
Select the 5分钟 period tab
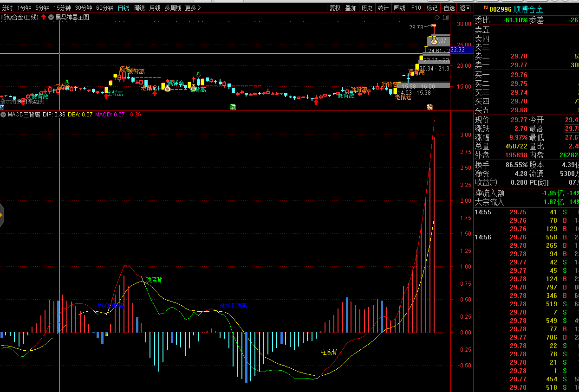pyautogui.click(x=42, y=8)
